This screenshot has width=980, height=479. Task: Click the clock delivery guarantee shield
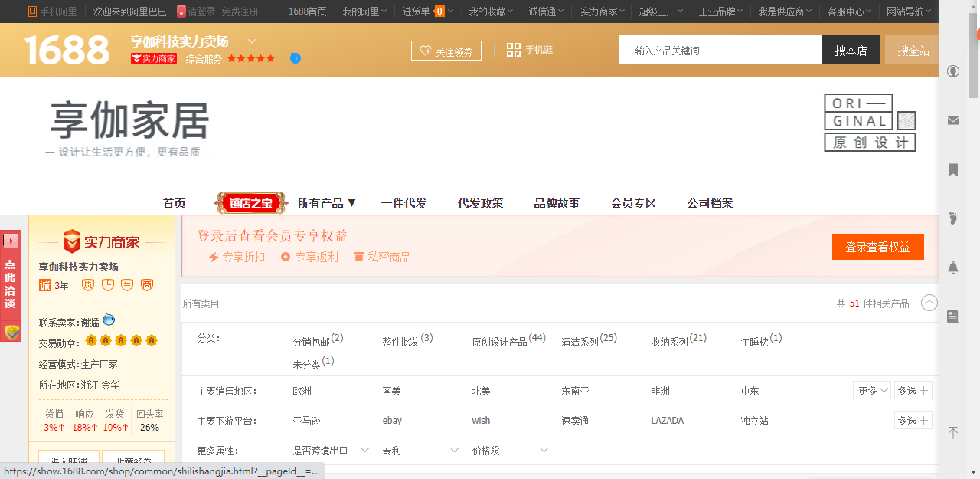click(x=108, y=285)
